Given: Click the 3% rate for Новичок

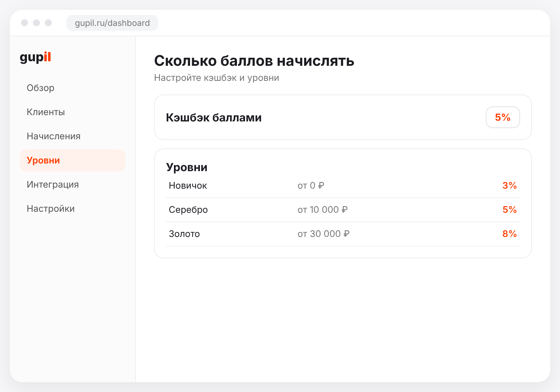Looking at the screenshot, I should pyautogui.click(x=510, y=185).
